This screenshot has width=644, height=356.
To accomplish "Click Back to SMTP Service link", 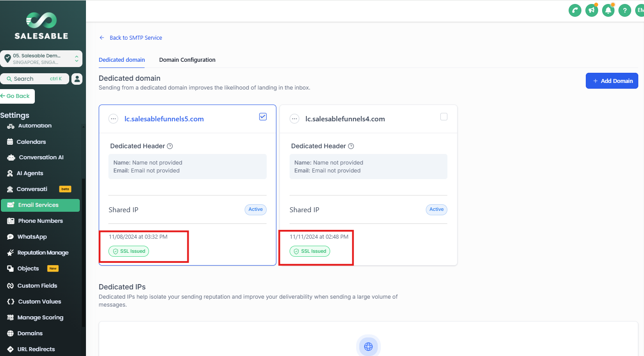I will pyautogui.click(x=131, y=38).
